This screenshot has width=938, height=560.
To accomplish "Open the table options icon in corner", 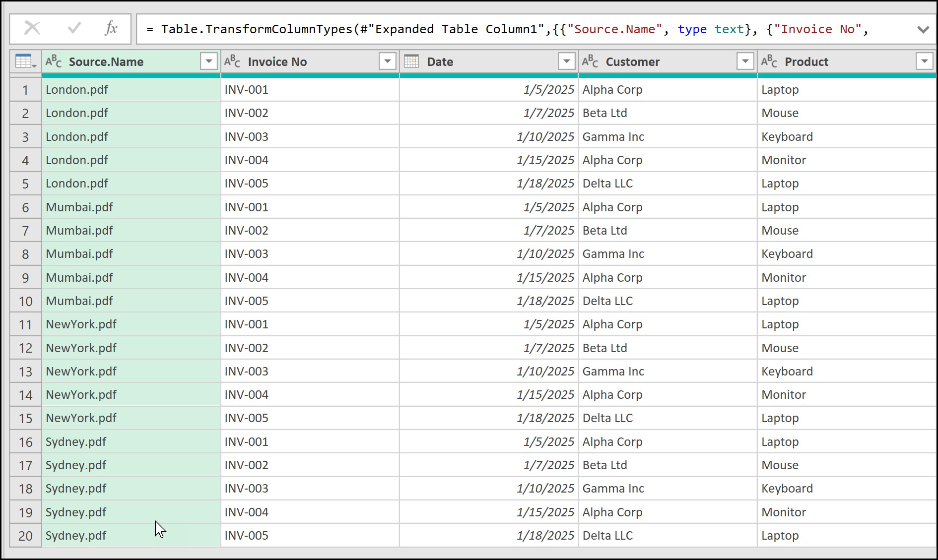I will pyautogui.click(x=26, y=62).
